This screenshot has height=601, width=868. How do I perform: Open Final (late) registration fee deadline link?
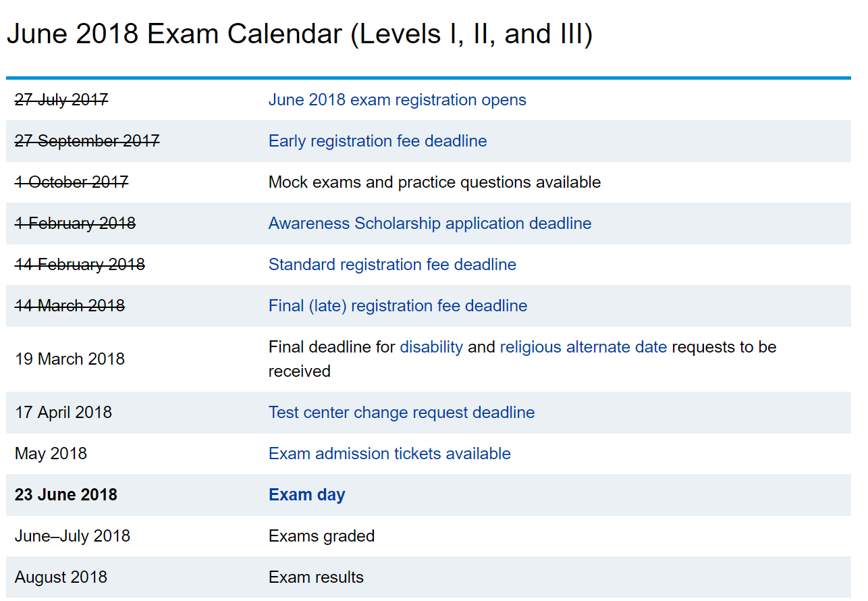(398, 306)
